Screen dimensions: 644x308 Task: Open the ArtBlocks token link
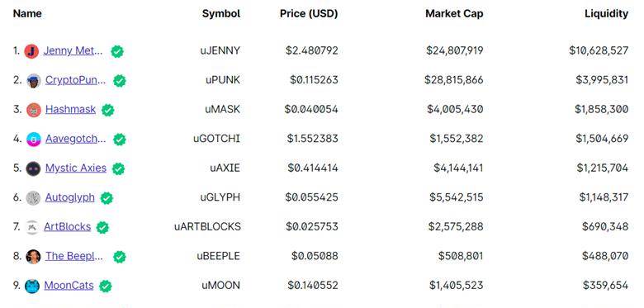[x=68, y=227]
